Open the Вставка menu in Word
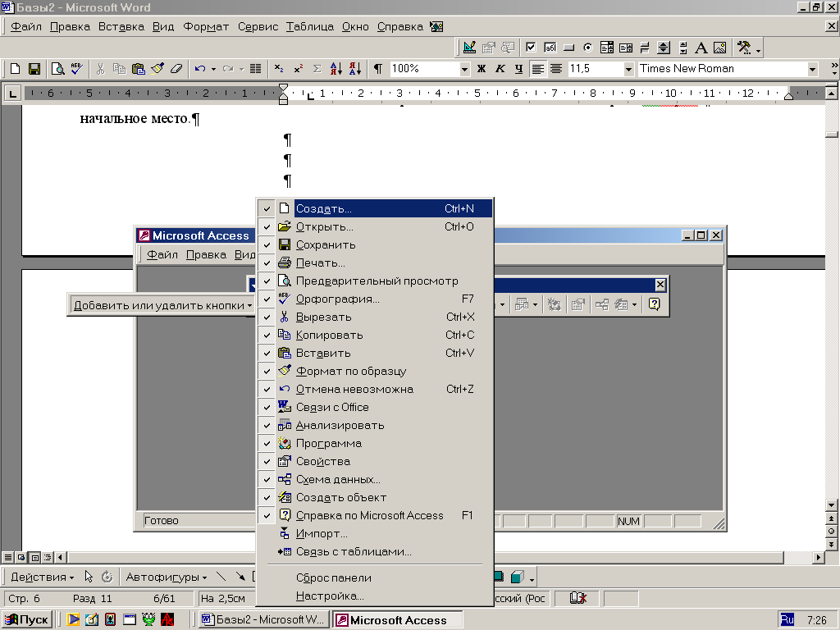The height and width of the screenshot is (630, 840). click(121, 27)
